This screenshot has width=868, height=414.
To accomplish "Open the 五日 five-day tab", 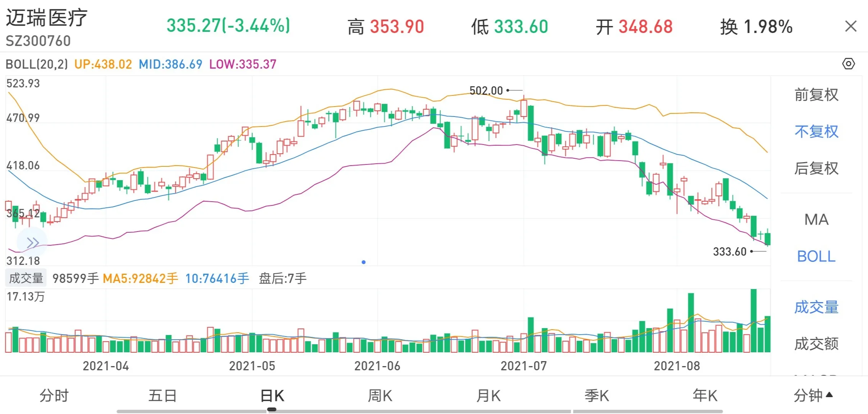I will click(162, 396).
